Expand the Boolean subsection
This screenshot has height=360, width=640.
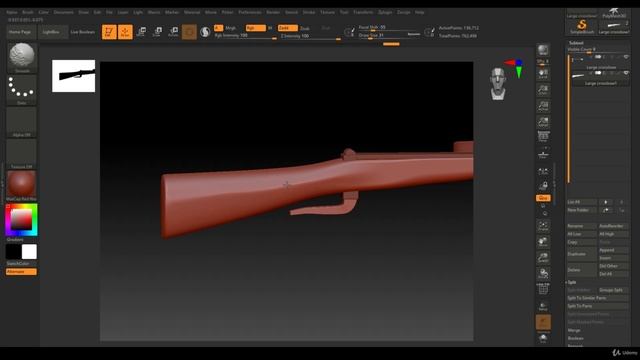click(576, 338)
